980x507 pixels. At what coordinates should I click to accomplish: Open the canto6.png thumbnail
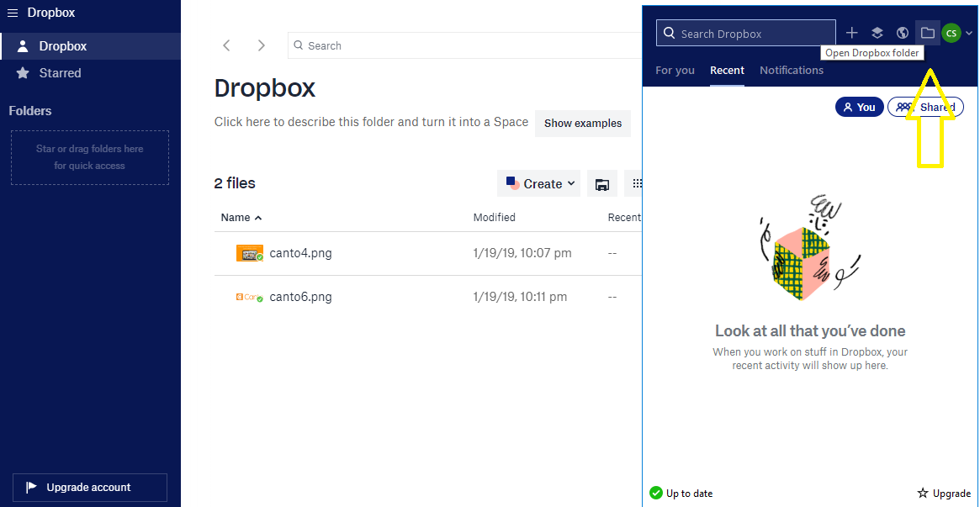[249, 297]
